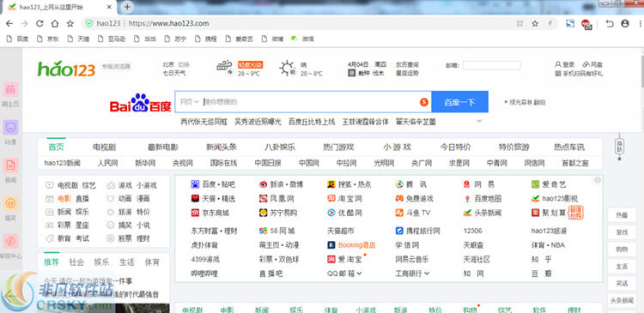This screenshot has height=313, width=644.
Task: Open the 举报中心 sidebar icon
Action: point(10,241)
